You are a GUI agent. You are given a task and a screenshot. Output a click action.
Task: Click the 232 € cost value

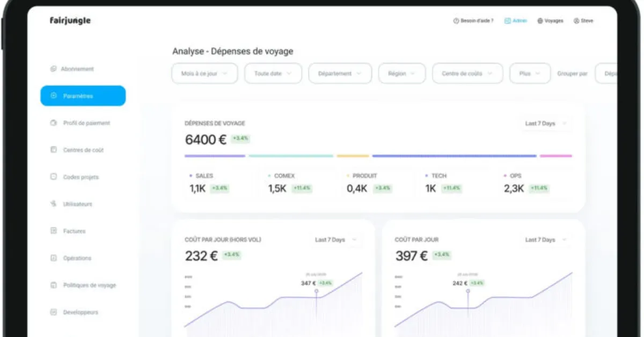[x=201, y=257]
